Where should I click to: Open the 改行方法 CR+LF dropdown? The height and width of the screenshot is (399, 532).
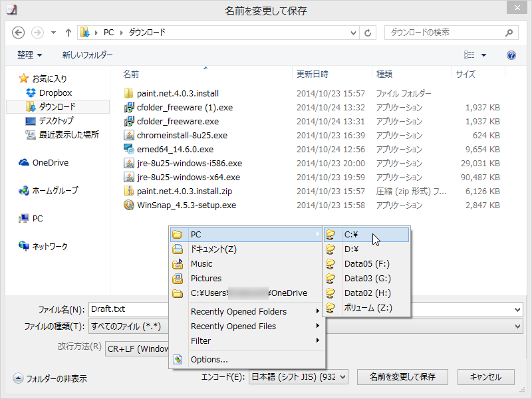click(137, 348)
